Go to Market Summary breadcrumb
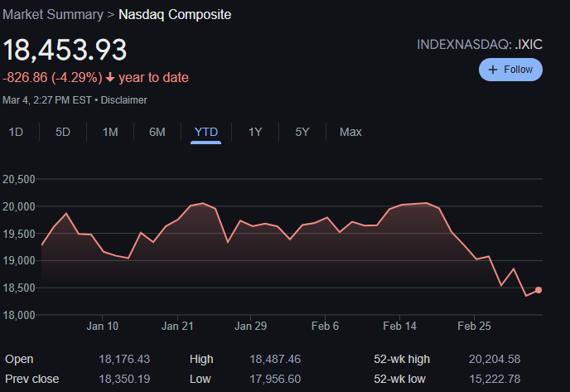This screenshot has height=392, width=570. coord(53,15)
